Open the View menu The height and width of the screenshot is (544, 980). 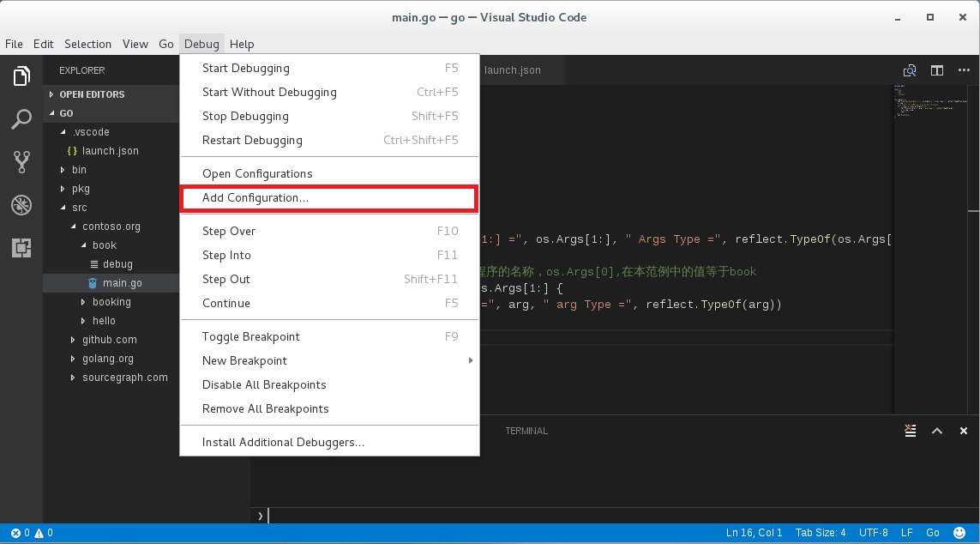tap(135, 44)
